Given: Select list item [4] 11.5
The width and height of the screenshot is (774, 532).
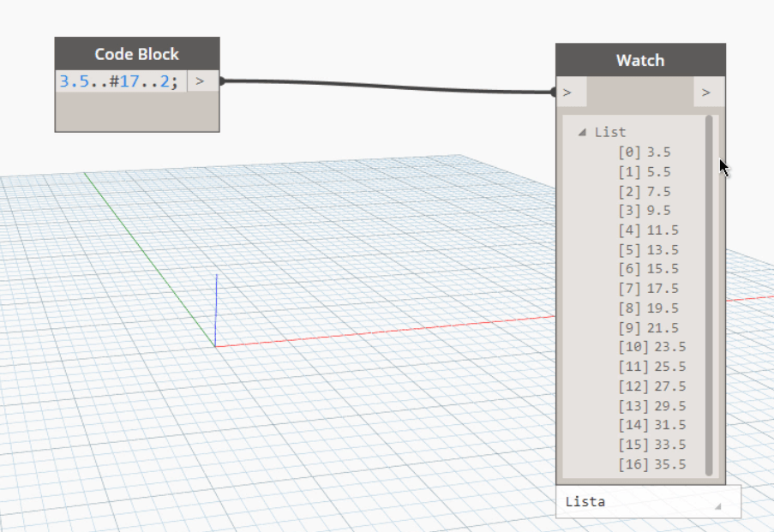Looking at the screenshot, I should tap(649, 230).
